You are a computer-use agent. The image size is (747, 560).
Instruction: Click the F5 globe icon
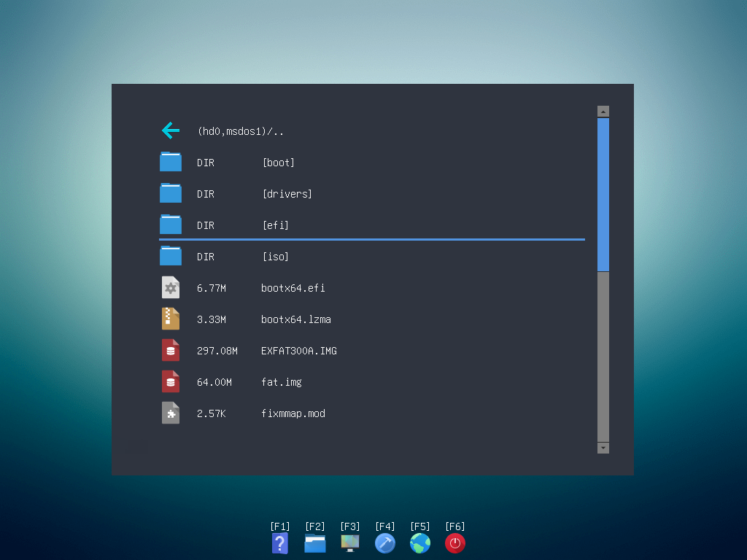420,543
